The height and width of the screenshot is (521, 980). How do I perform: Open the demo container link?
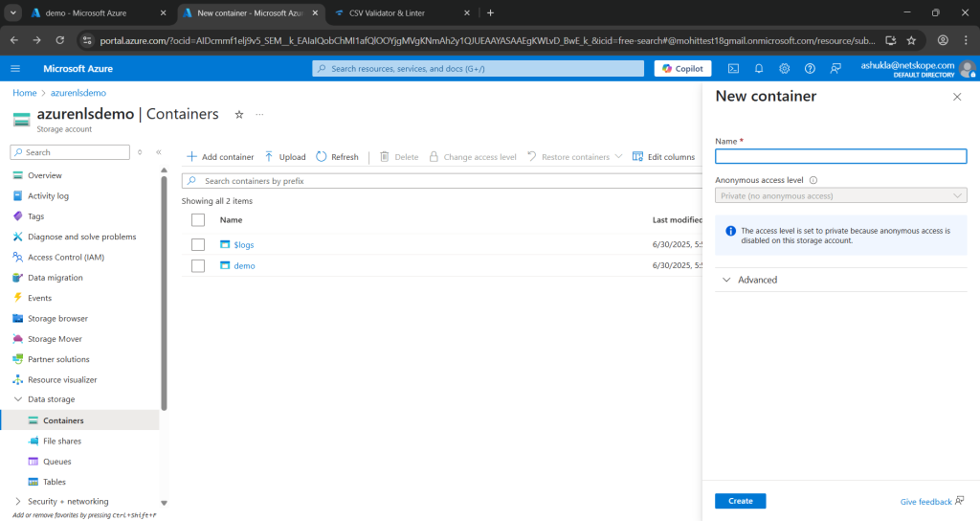(x=244, y=266)
